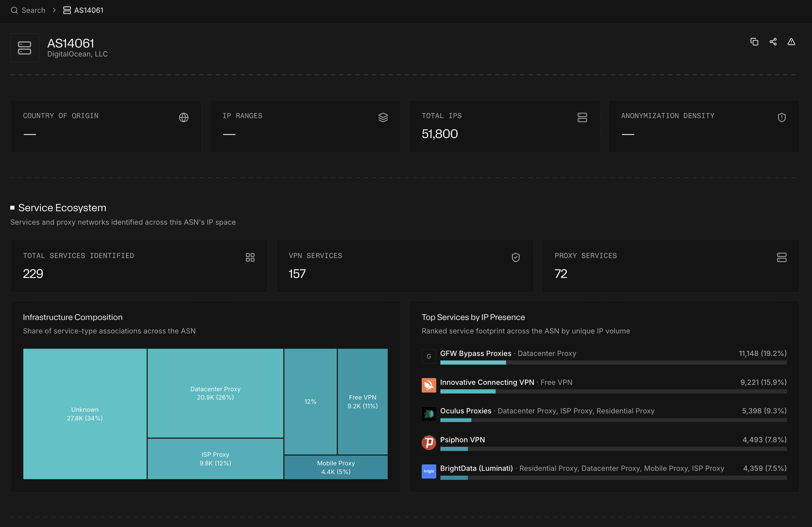Click the Service Ecosystem heading
Screen dimensions: 812x527
[x=62, y=208]
